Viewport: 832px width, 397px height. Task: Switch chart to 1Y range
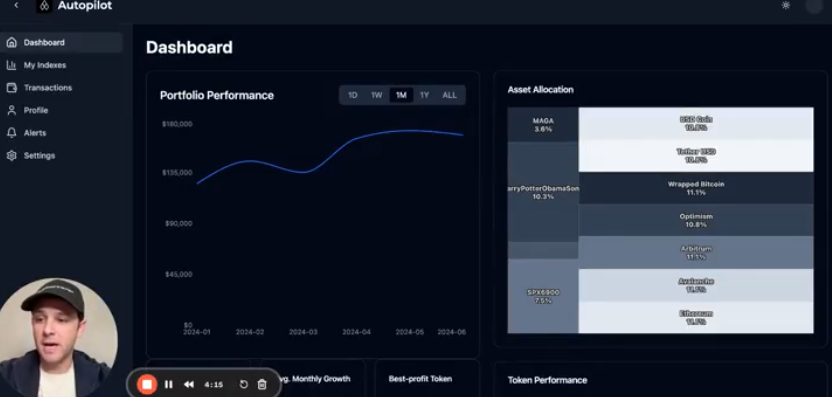pyautogui.click(x=424, y=95)
